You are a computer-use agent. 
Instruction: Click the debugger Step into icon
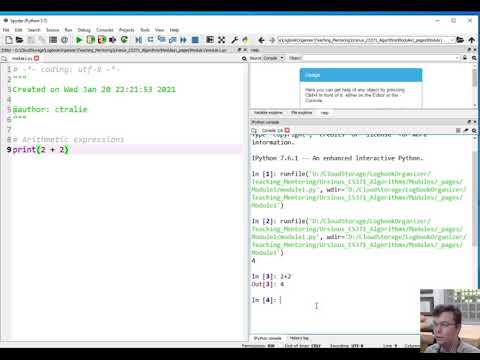[x=162, y=40]
